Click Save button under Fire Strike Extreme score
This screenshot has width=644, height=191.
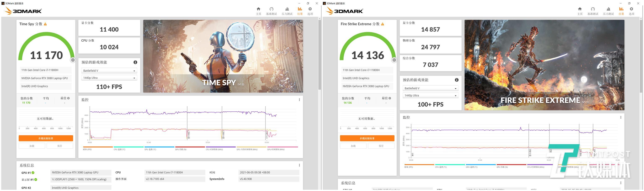[381, 146]
